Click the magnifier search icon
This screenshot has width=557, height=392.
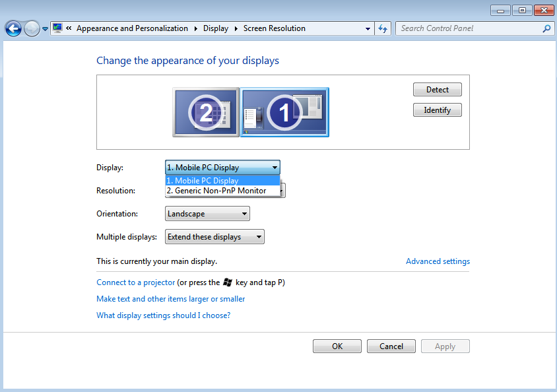(x=546, y=28)
